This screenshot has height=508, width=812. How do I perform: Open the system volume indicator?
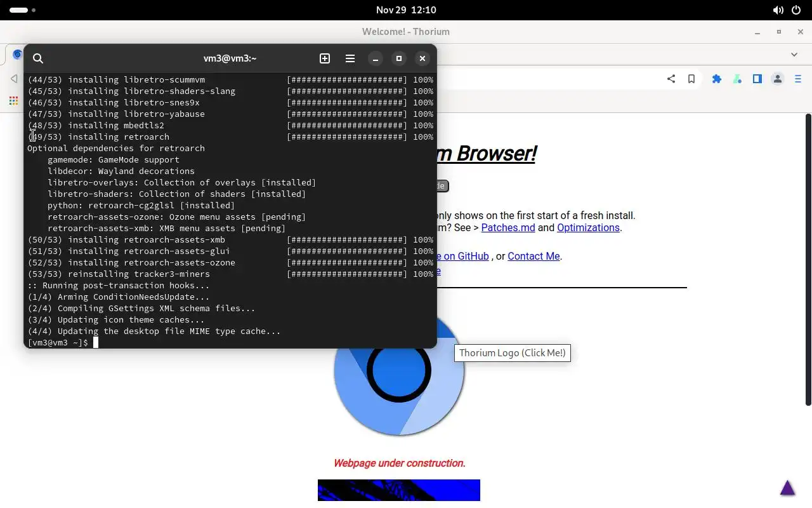coord(778,10)
